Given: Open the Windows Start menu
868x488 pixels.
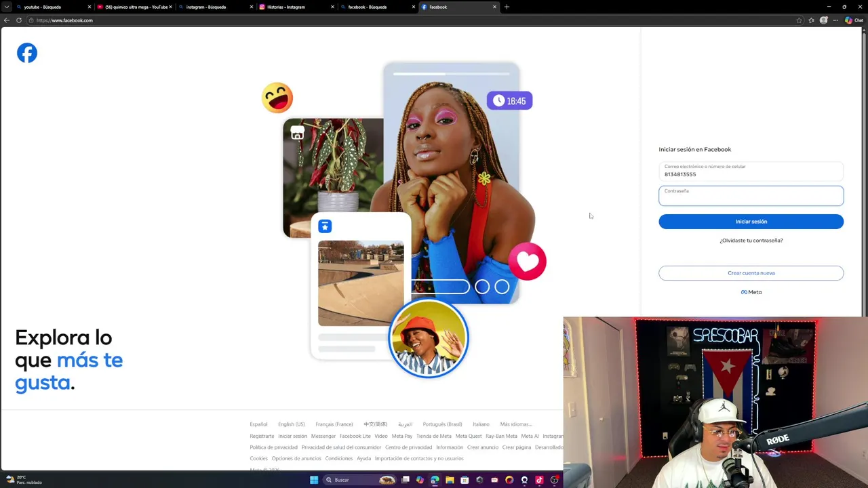Looking at the screenshot, I should click(x=314, y=480).
